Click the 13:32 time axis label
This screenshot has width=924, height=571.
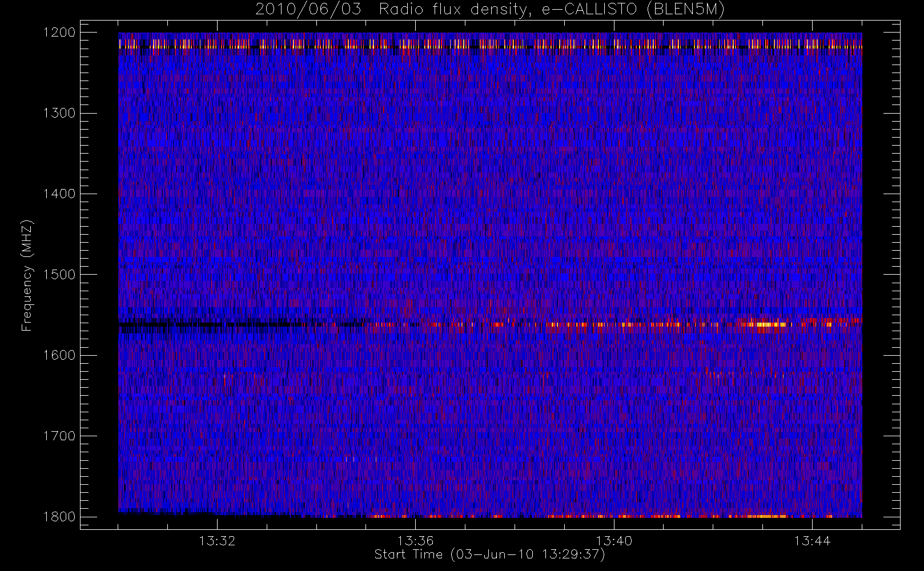point(217,541)
